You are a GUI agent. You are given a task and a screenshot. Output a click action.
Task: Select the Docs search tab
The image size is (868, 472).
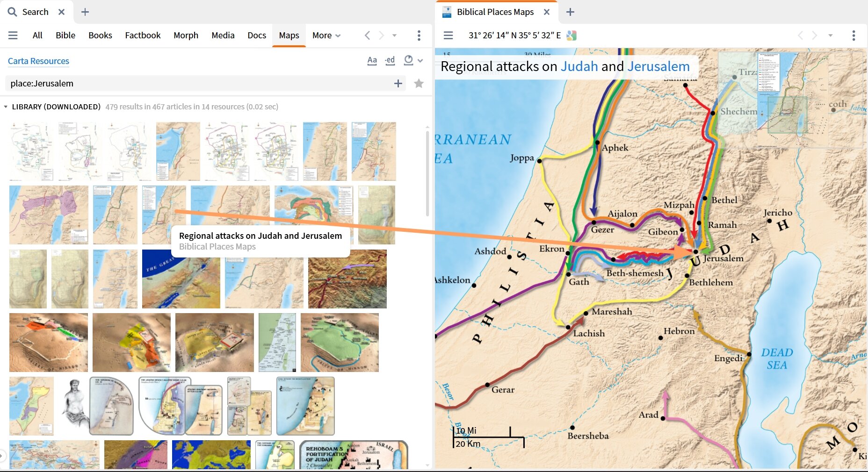pyautogui.click(x=257, y=35)
